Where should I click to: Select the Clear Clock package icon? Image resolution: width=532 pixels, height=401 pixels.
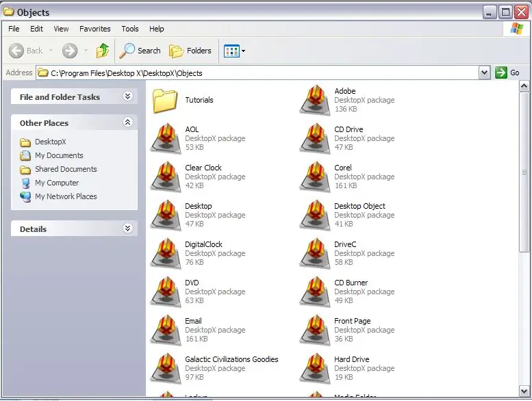[166, 177]
